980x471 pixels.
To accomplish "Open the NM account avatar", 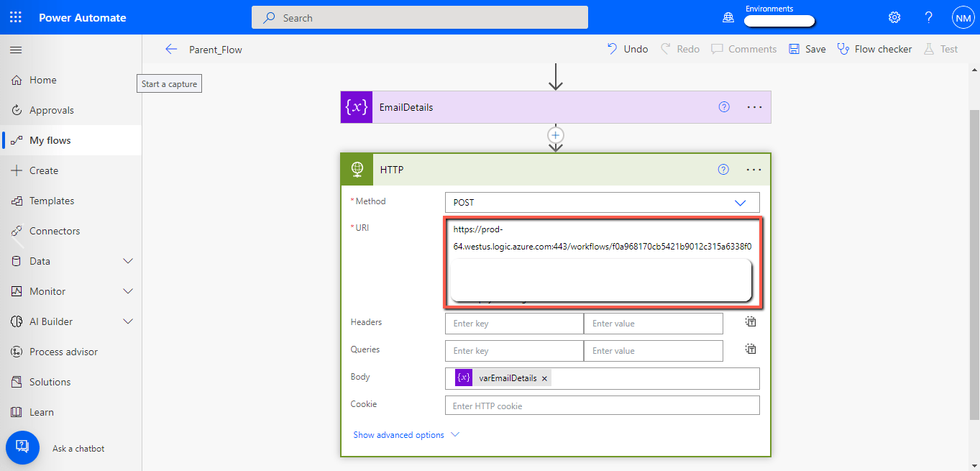I will click(x=963, y=17).
